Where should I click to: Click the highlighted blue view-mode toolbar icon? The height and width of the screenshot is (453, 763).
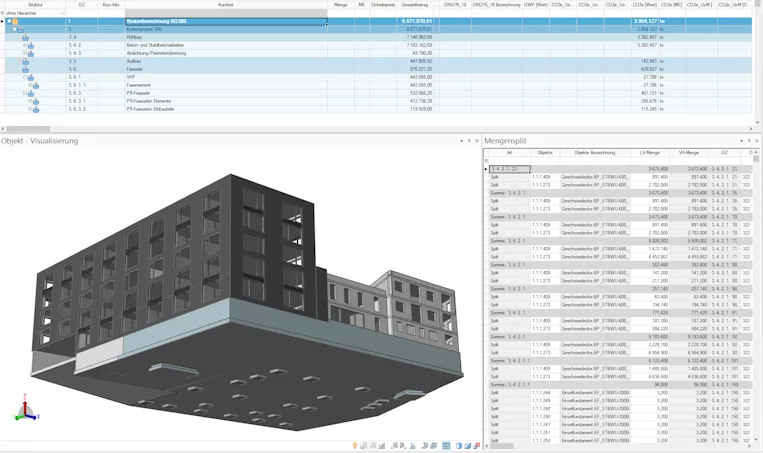[x=446, y=446]
